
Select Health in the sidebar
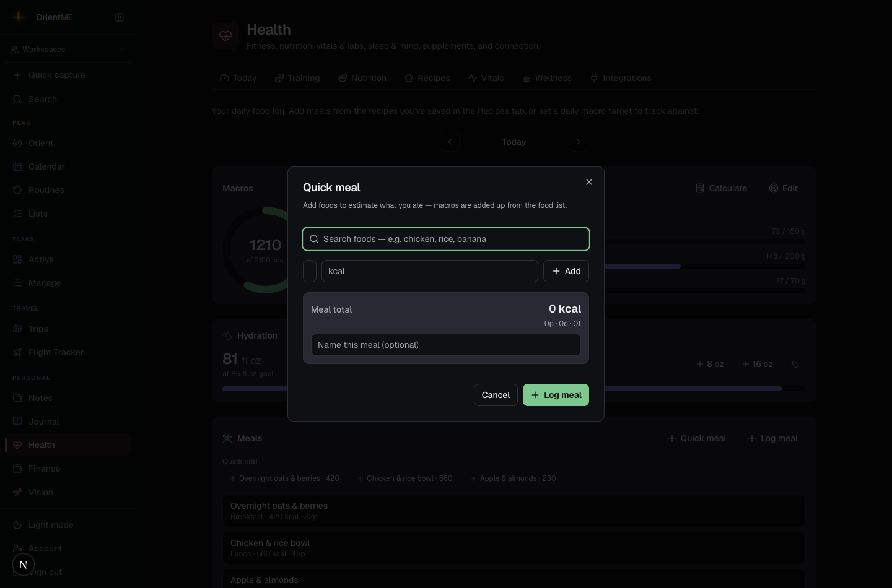68,445
